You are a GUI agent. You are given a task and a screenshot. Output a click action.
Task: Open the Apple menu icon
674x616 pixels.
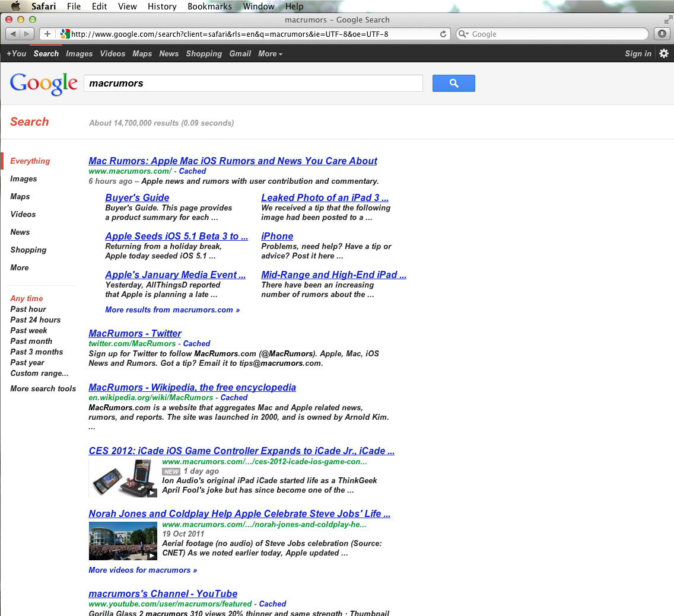[15, 6]
